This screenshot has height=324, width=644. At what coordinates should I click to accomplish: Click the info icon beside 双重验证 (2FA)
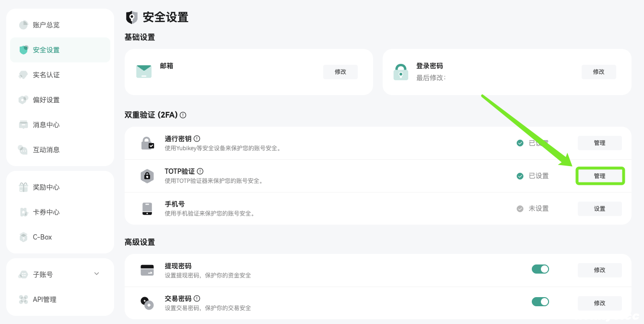tap(183, 115)
